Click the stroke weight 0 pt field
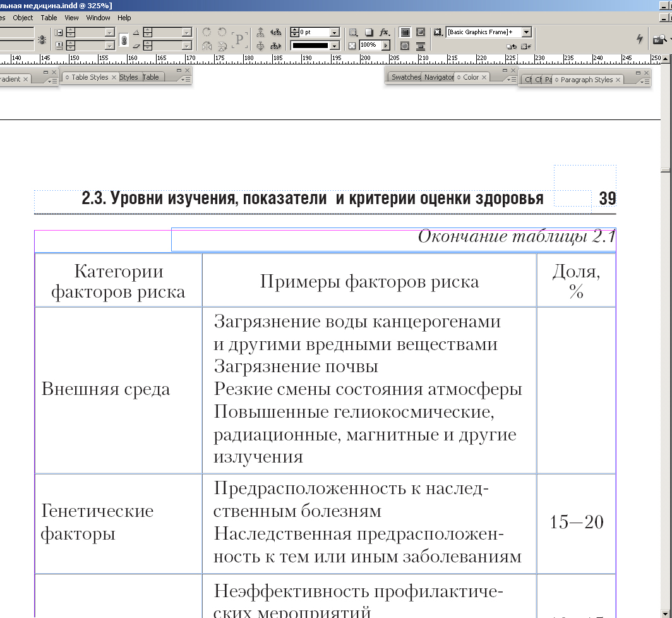672x618 pixels. point(315,32)
